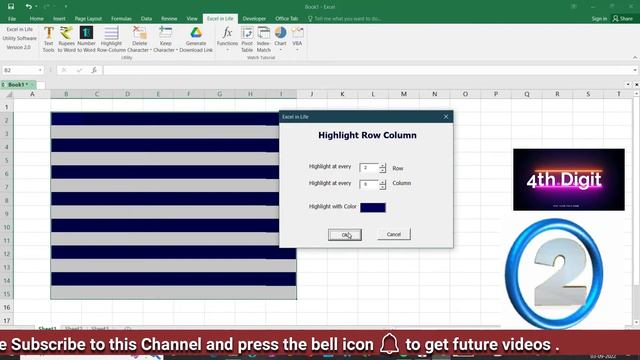Select row 1 header
Screen dimensions: 640x360
pos(7,107)
